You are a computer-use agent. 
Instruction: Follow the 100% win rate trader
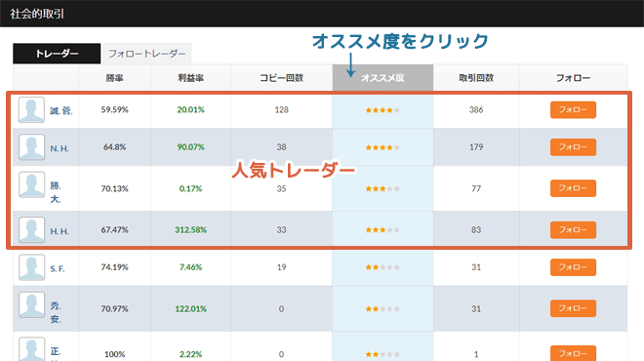tap(573, 353)
